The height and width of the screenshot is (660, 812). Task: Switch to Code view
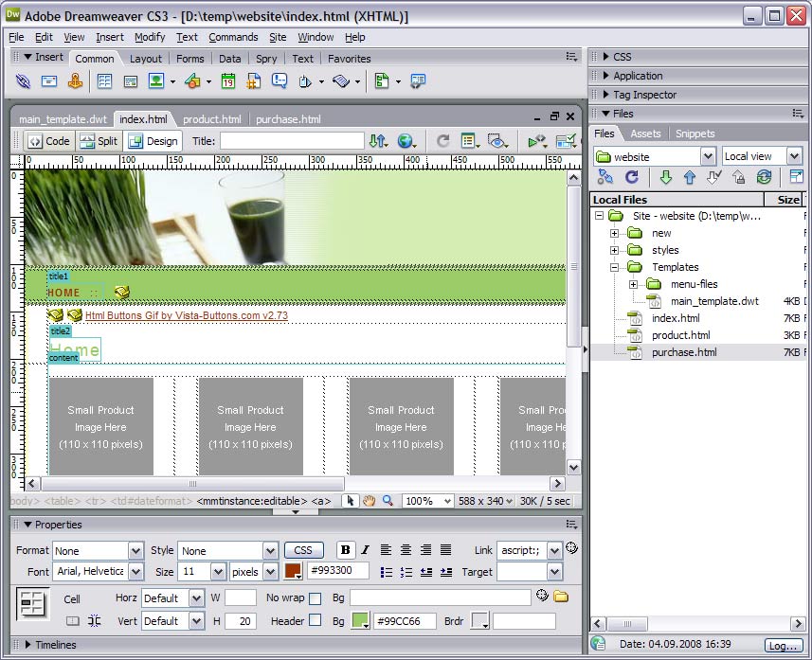(49, 141)
